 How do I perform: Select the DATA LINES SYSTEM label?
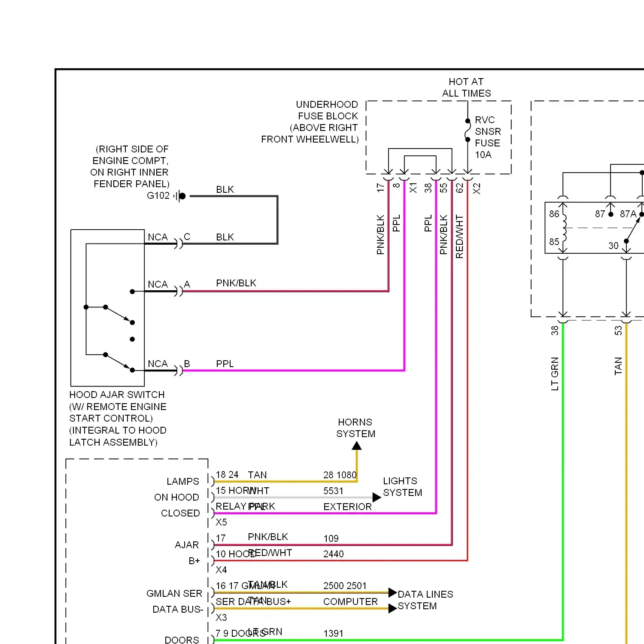(425, 600)
